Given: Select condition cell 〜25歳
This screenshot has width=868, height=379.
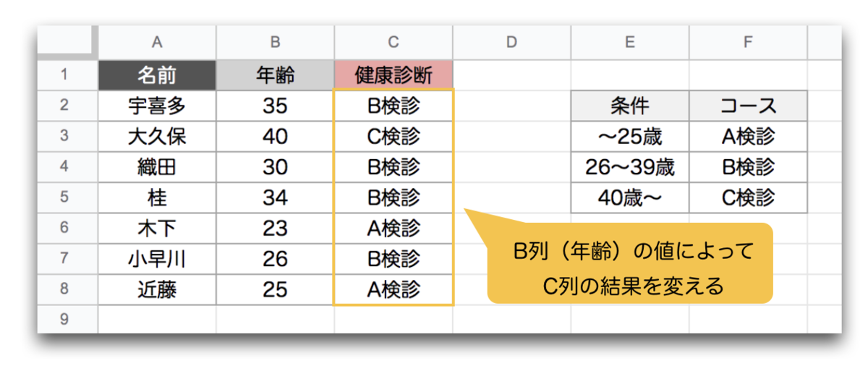Looking at the screenshot, I should pos(630,136).
